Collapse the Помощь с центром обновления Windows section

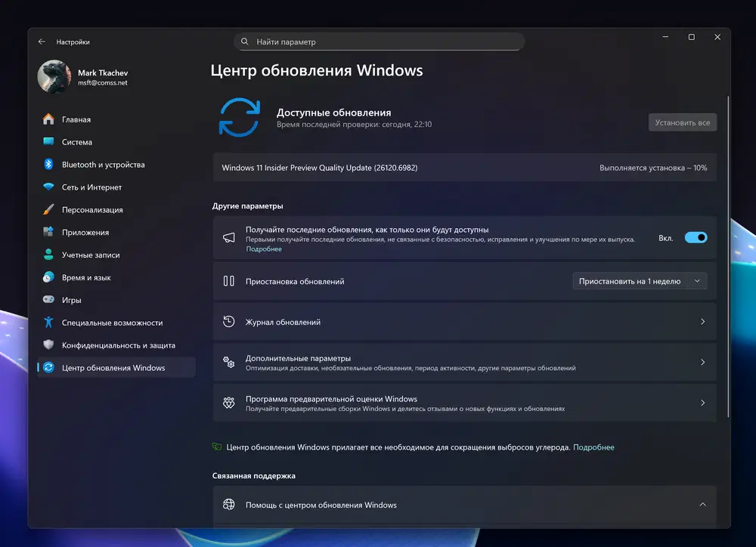[702, 505]
